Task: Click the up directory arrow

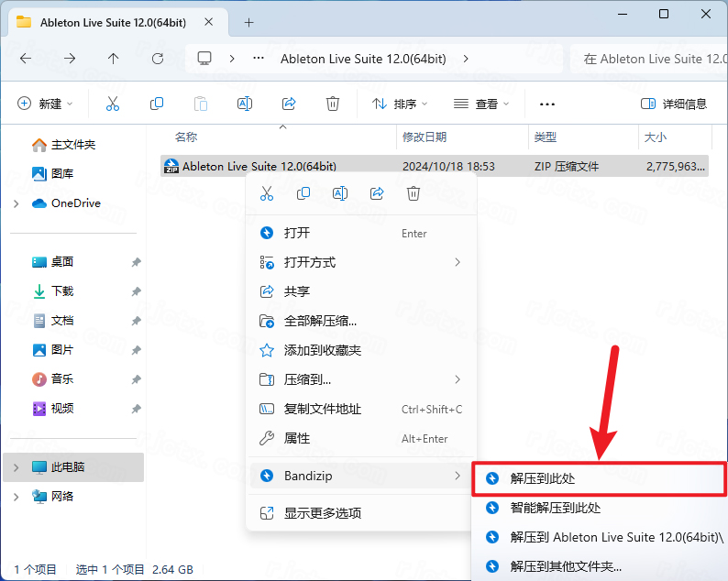Action: [x=114, y=59]
